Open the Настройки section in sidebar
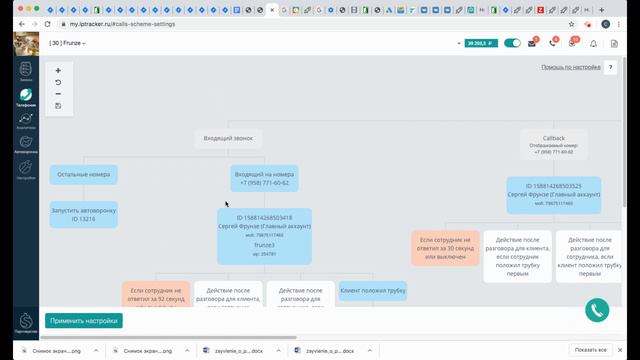640x360 pixels. point(26,169)
